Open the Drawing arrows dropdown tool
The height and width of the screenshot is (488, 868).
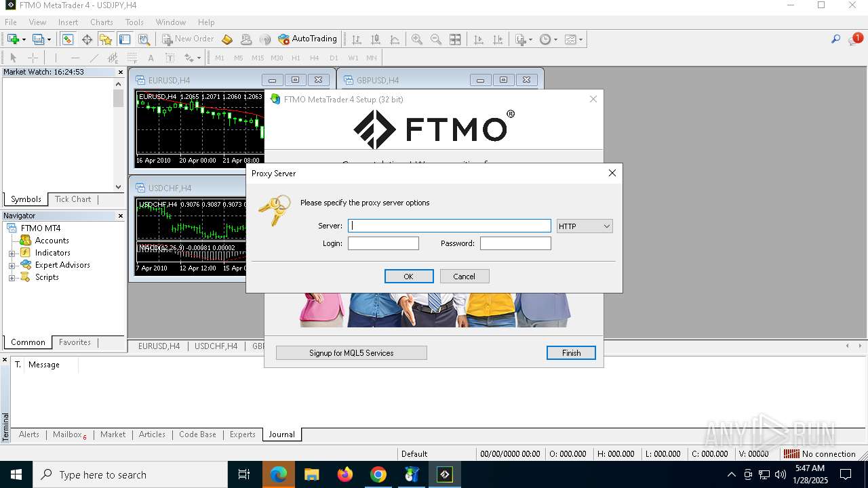pos(193,58)
